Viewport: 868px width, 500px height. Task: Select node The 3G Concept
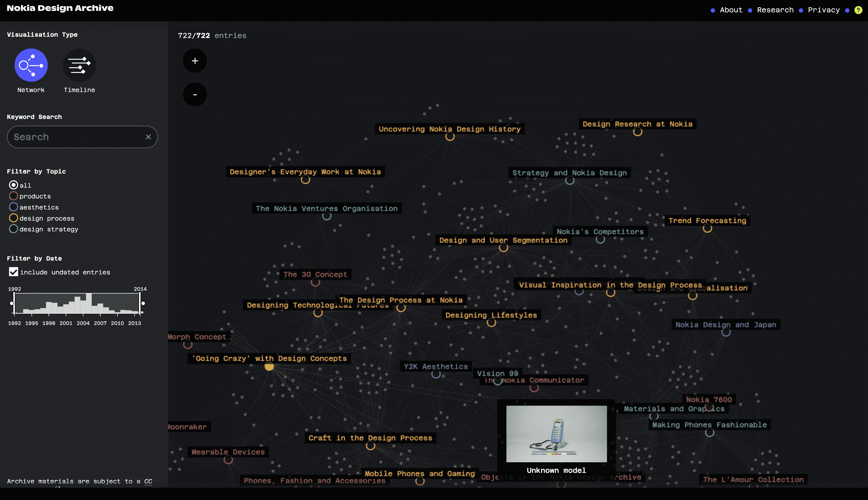315,282
